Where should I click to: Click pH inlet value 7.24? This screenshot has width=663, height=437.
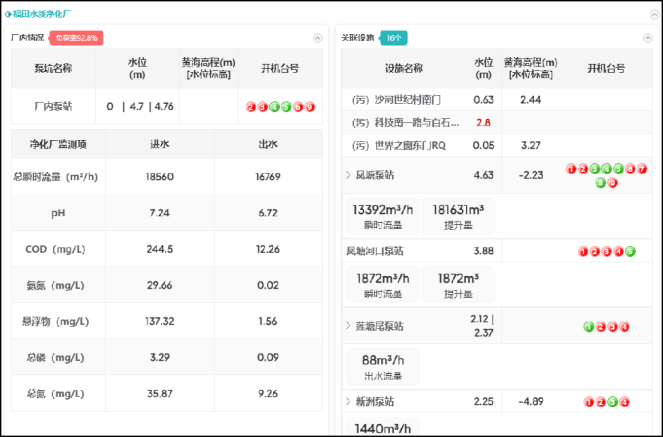(x=159, y=213)
